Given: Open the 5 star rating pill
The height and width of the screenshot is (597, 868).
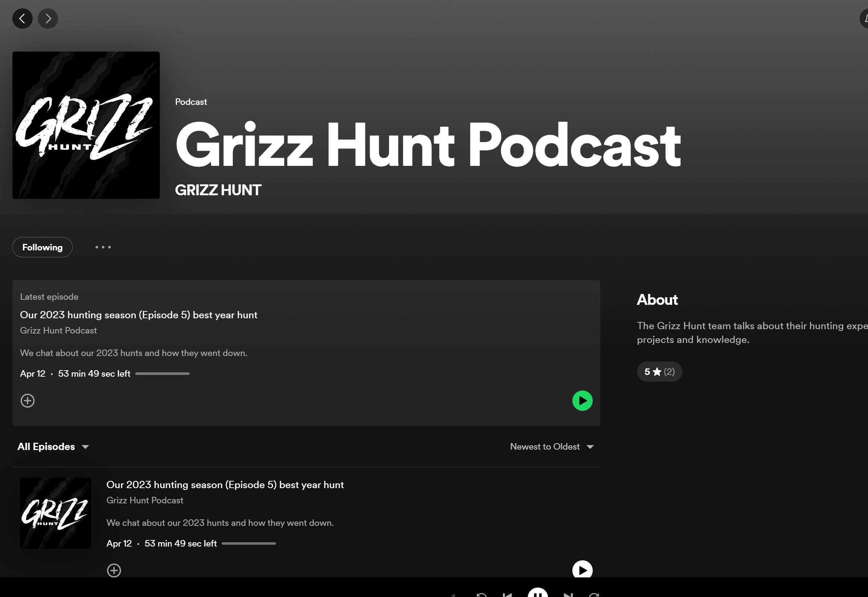Looking at the screenshot, I should tap(659, 372).
